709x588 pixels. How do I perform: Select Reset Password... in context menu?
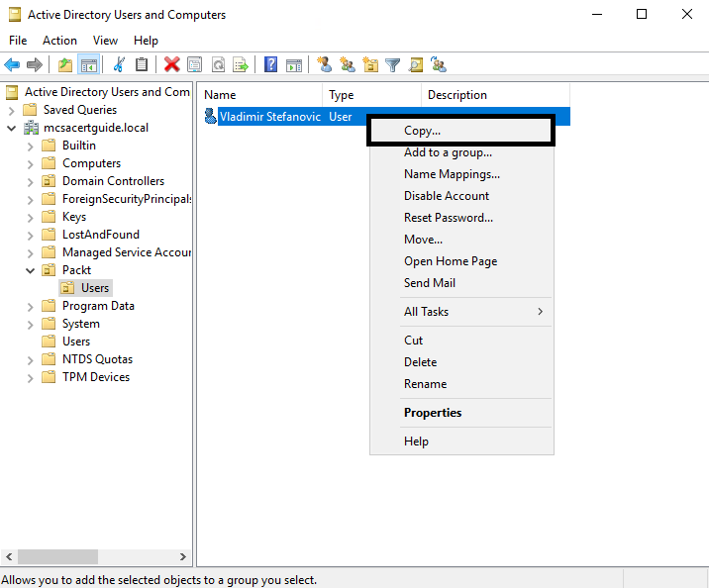pyautogui.click(x=448, y=218)
